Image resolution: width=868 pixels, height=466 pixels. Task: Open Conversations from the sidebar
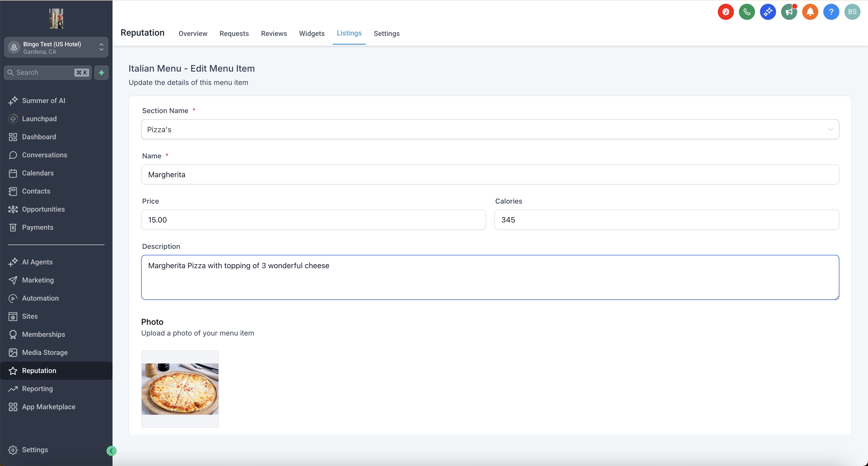pyautogui.click(x=44, y=155)
